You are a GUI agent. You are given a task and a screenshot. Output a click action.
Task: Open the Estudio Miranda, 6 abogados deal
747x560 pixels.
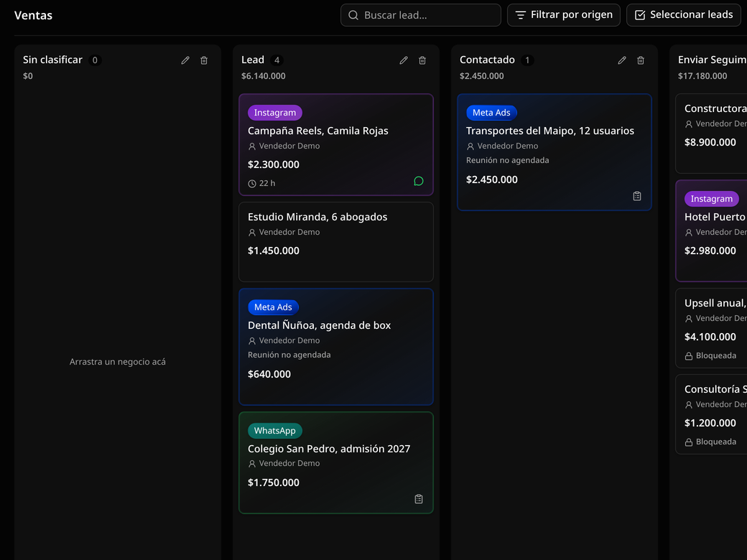click(336, 242)
